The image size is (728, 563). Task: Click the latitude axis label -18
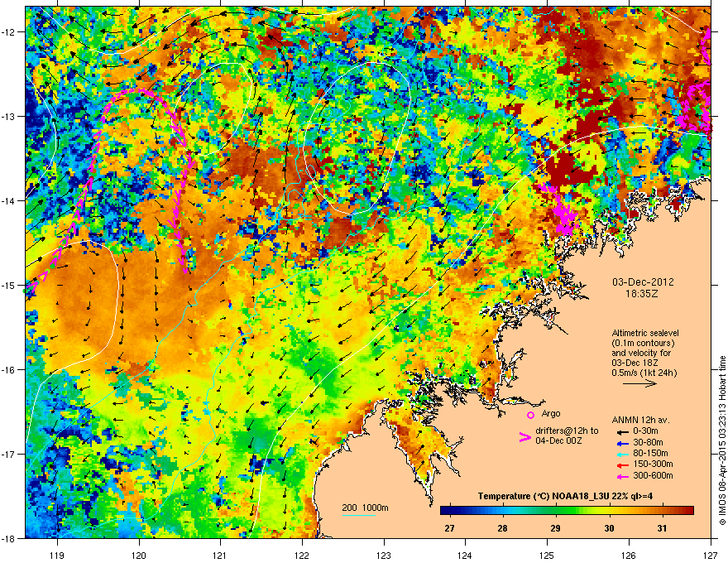(9, 538)
